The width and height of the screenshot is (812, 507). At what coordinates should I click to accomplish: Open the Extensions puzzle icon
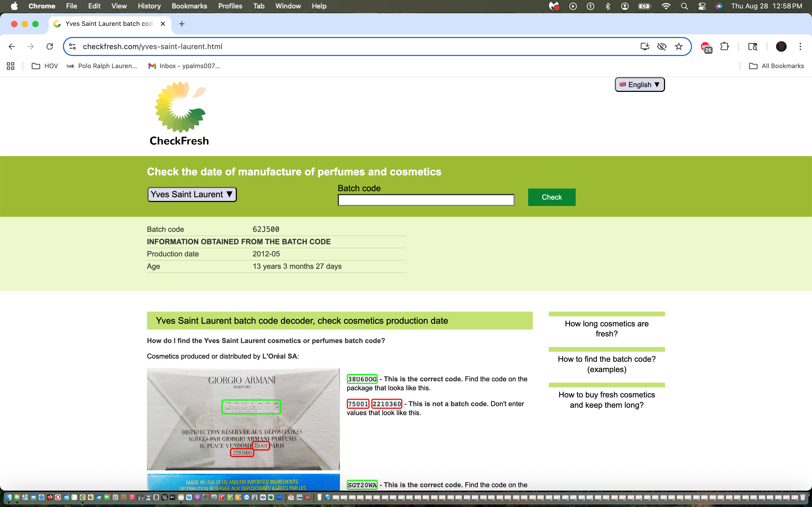(x=725, y=47)
